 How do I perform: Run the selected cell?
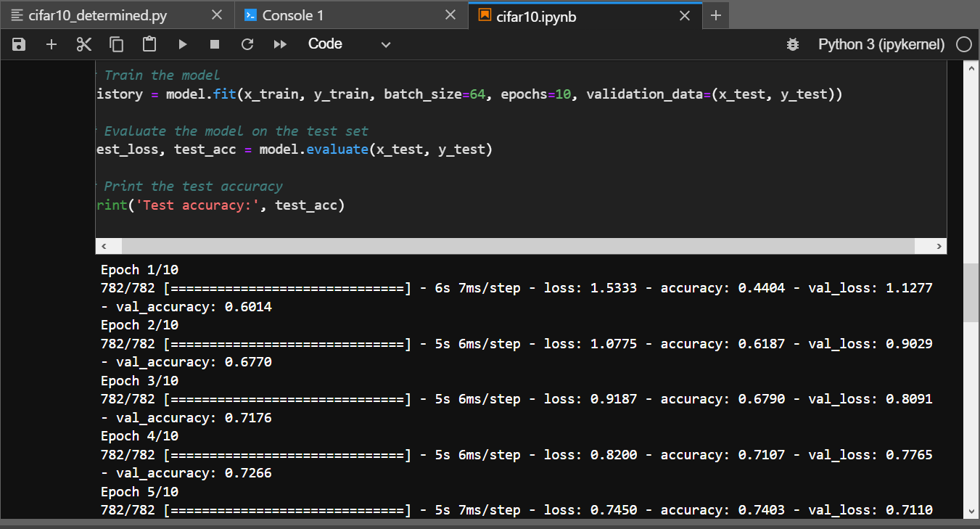click(182, 44)
